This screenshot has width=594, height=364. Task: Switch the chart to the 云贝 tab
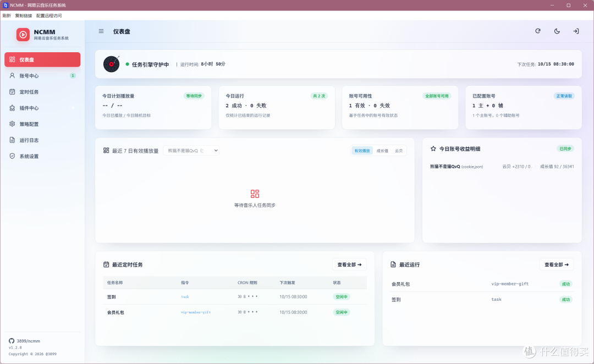pyautogui.click(x=399, y=151)
